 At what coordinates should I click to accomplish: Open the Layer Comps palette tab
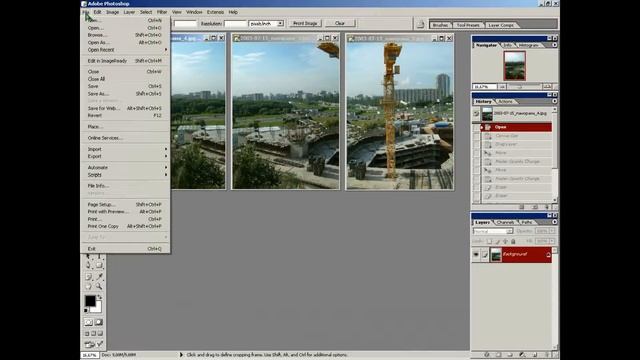(x=501, y=25)
